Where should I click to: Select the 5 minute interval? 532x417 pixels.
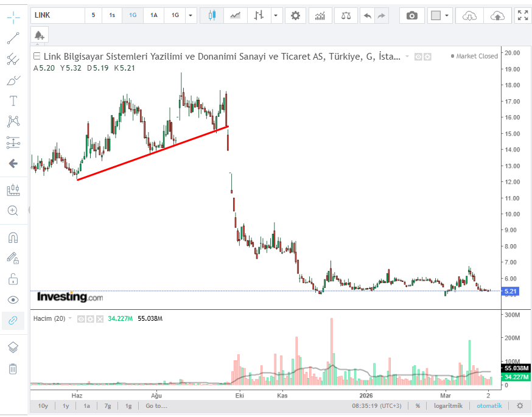(x=93, y=15)
